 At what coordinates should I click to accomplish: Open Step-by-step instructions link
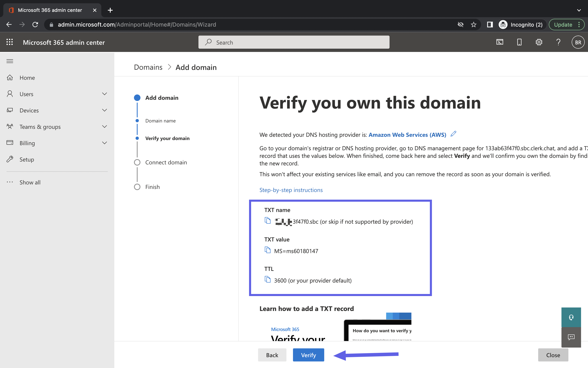pyautogui.click(x=291, y=190)
